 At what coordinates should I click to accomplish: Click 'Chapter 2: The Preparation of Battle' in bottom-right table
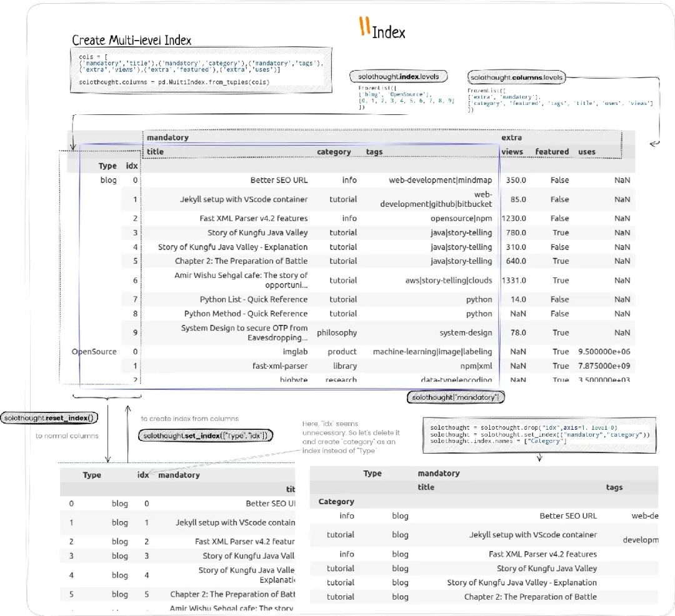pos(531,597)
